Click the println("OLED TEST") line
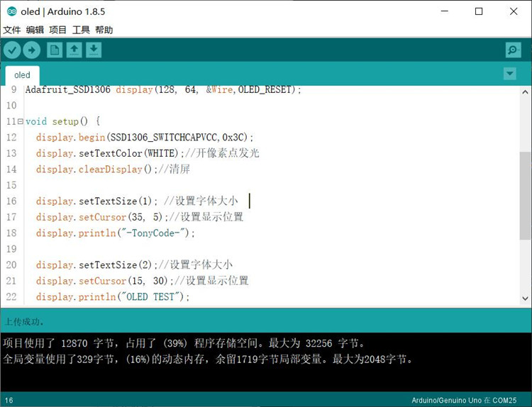532x407 pixels. tap(113, 296)
